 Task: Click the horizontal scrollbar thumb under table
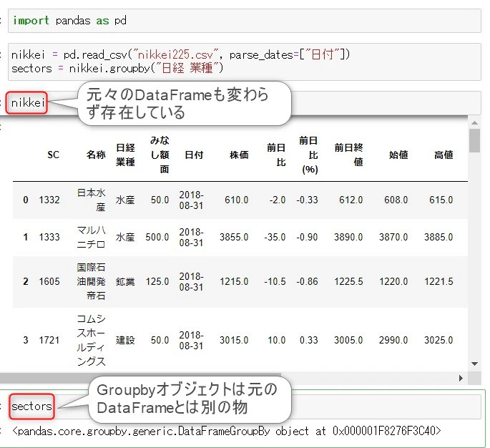point(141,378)
